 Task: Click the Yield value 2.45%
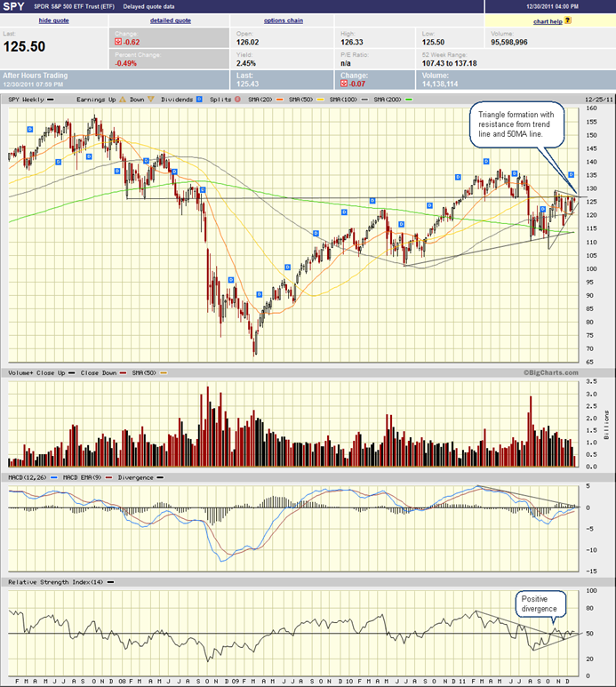246,63
